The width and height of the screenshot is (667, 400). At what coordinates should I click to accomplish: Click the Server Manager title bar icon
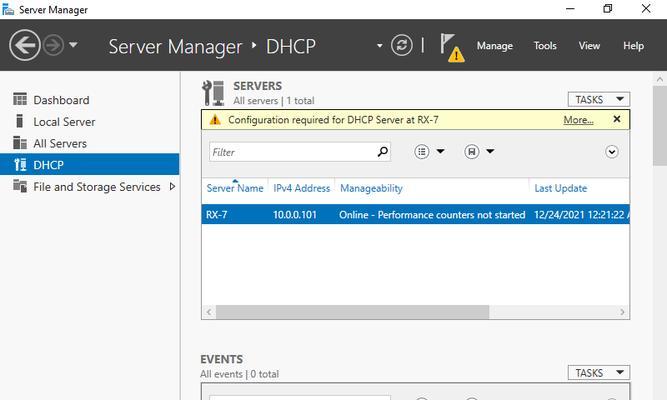point(8,9)
